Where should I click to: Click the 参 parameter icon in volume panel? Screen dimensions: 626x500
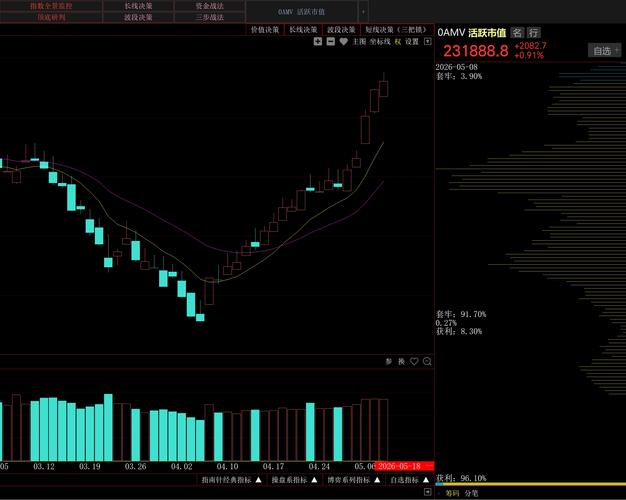click(x=389, y=361)
